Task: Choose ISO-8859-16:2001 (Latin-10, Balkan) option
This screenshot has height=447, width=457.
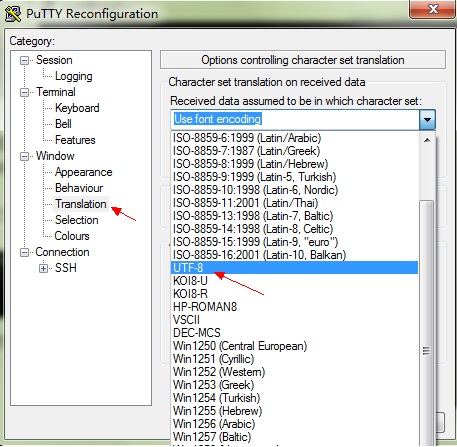Action: [294, 255]
